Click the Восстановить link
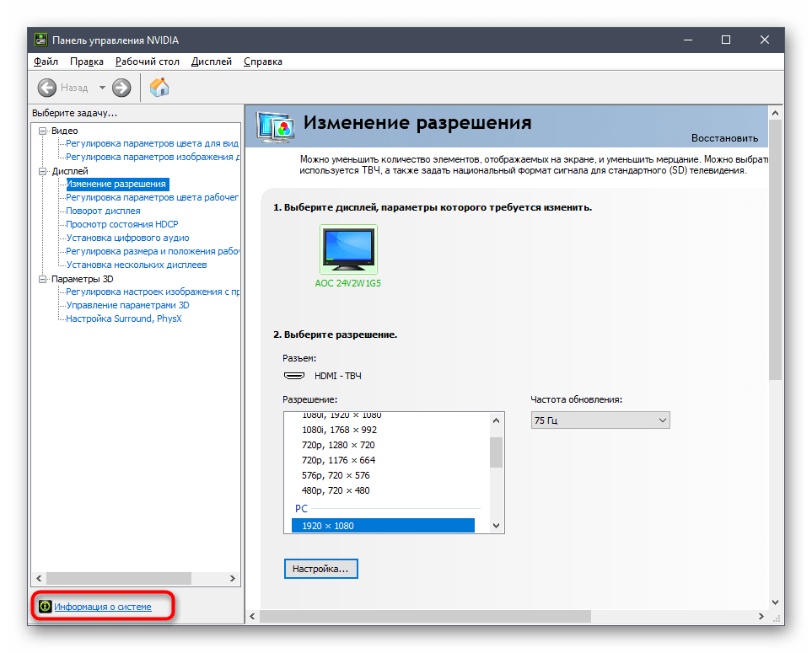 723,138
